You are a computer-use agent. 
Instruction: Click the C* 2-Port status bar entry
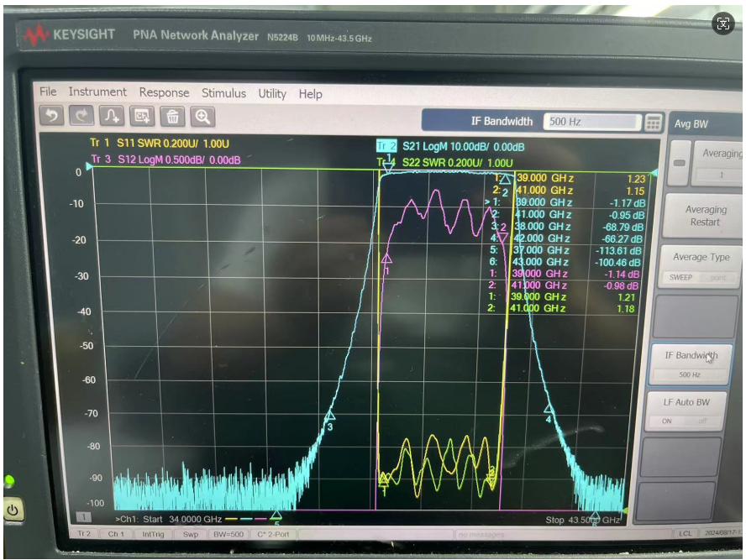(273, 534)
